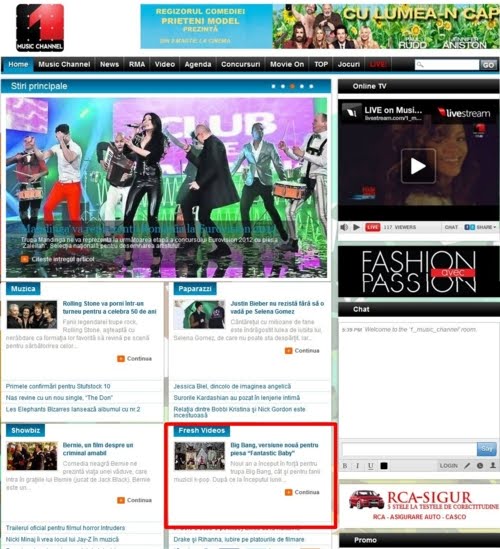Toggle italic formatting in chat
This screenshot has width=500, height=549.
point(357,466)
